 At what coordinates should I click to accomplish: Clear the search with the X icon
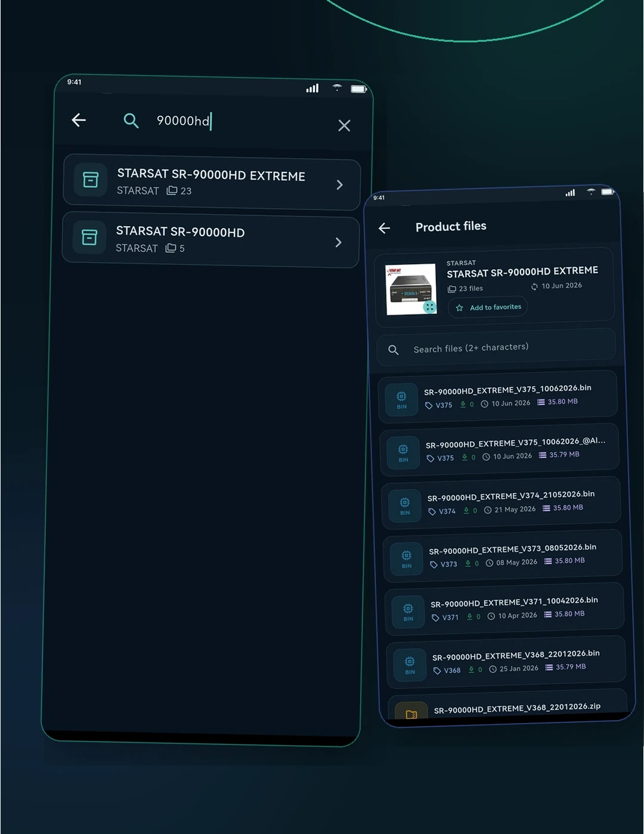344,125
